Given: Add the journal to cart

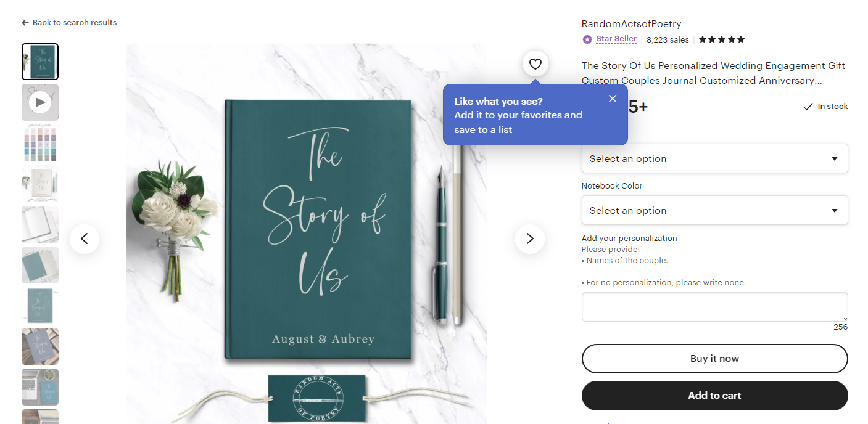Looking at the screenshot, I should 714,396.
